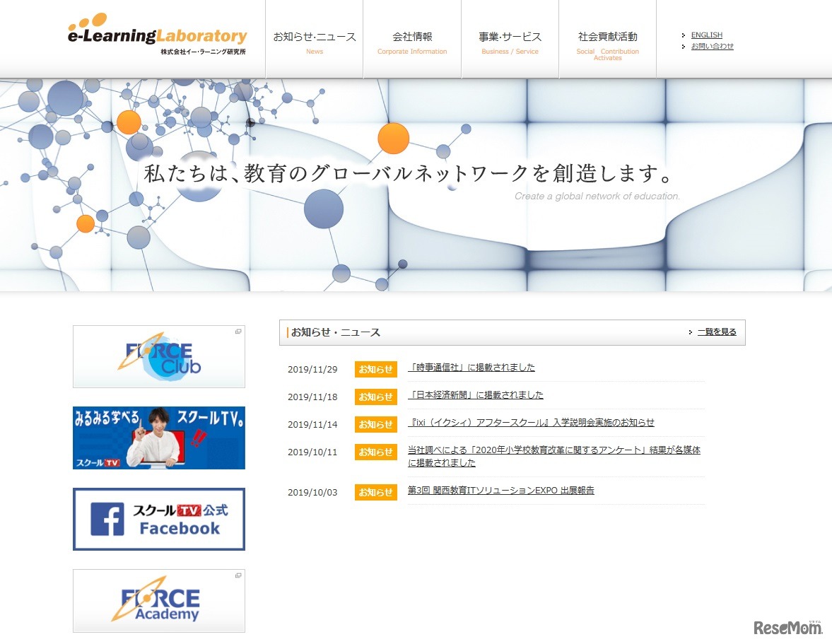Open the 「時事通信社」に掲載されました news link
This screenshot has height=644, width=832.
pyautogui.click(x=471, y=368)
